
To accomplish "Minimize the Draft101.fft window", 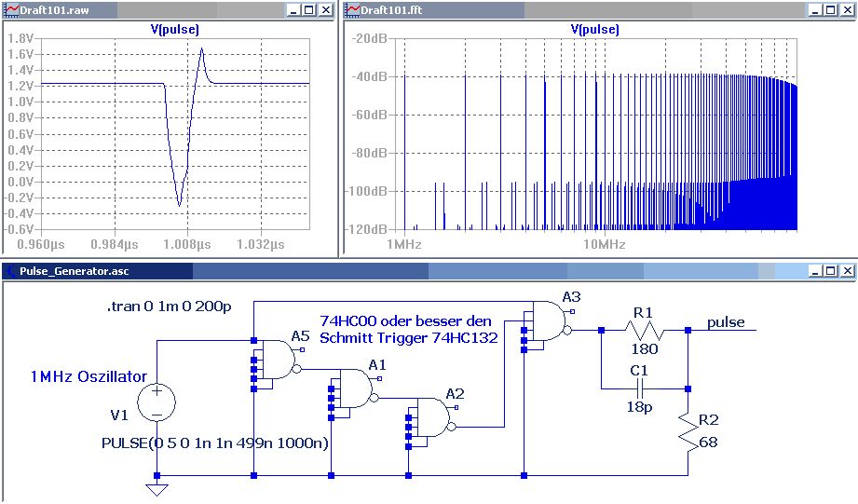I will [x=815, y=10].
